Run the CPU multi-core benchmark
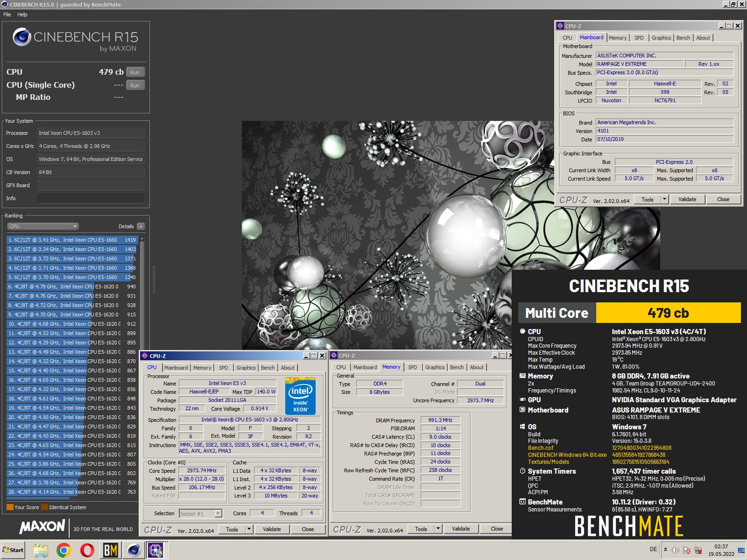747x560 pixels. coord(135,72)
